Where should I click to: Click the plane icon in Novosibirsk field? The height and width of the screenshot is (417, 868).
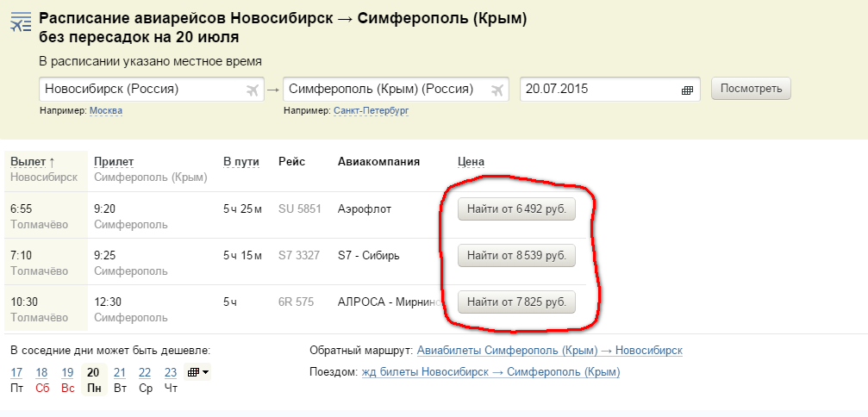252,90
